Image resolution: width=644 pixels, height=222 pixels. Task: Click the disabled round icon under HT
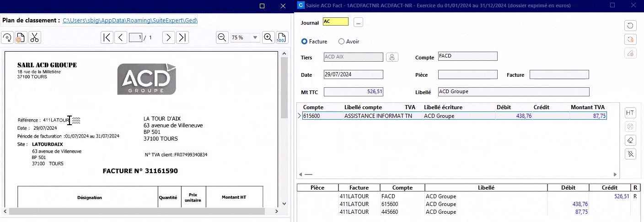pos(630,126)
